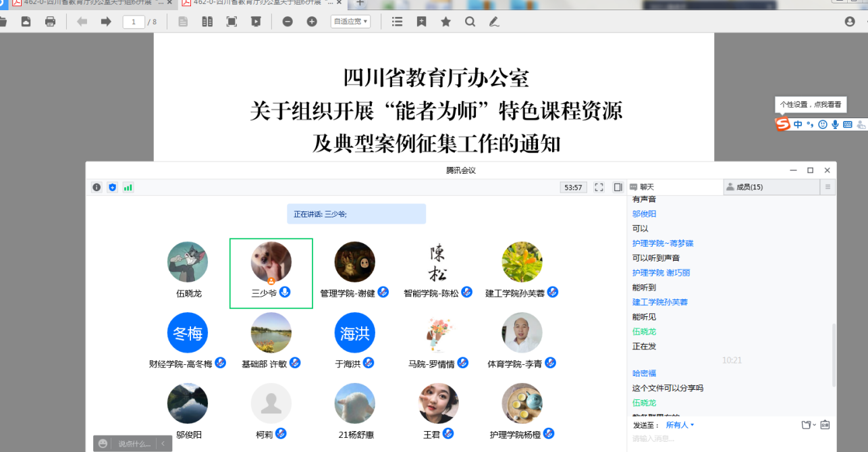This screenshot has height=452, width=868.
Task: Go to next PDF page arrow
Action: (x=106, y=22)
